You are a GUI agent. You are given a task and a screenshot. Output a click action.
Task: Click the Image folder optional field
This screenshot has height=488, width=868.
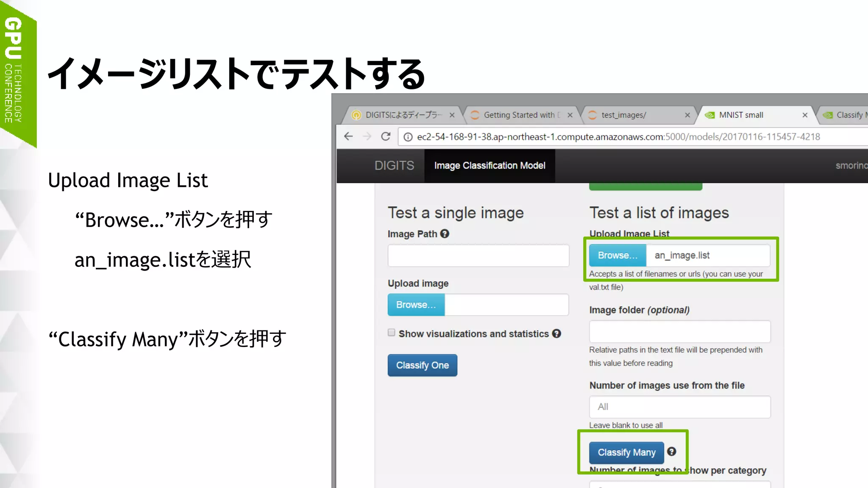[679, 331]
